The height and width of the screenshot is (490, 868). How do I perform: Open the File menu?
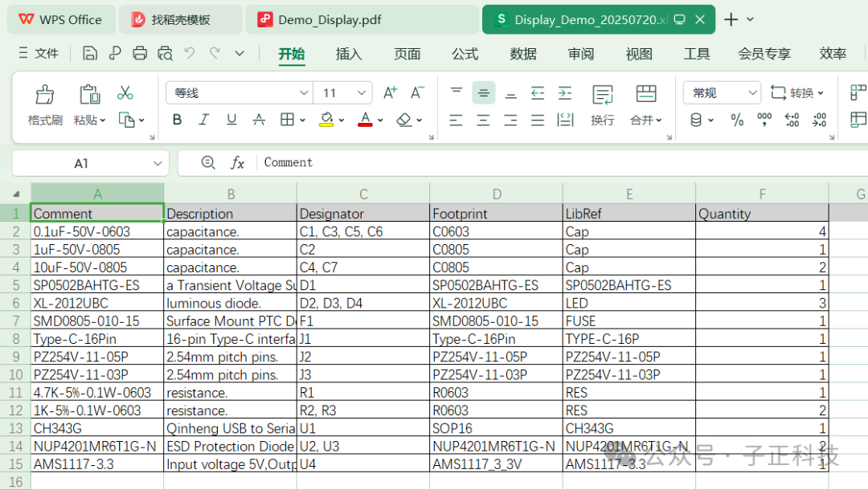click(x=39, y=53)
